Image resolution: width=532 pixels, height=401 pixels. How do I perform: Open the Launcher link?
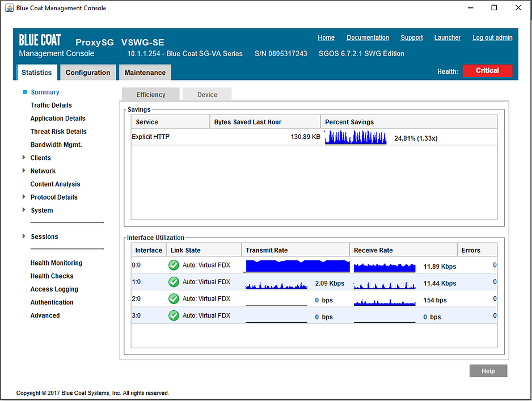(447, 37)
